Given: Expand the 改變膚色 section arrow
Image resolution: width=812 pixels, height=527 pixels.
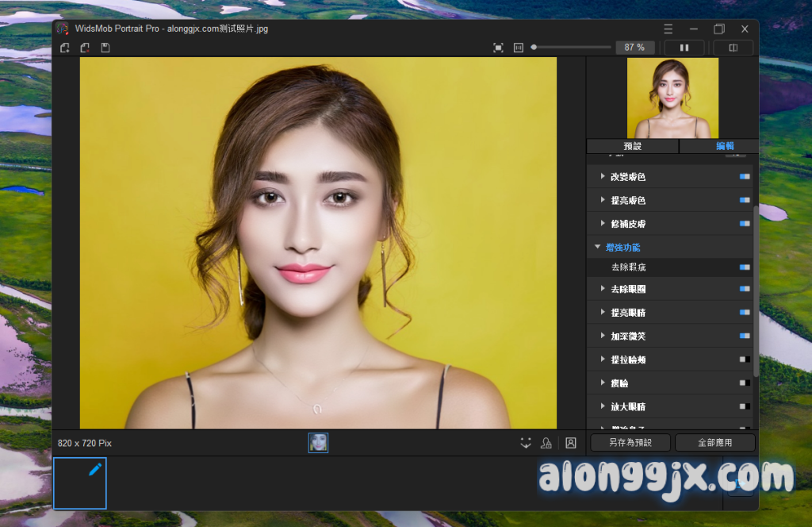Looking at the screenshot, I should tap(603, 177).
